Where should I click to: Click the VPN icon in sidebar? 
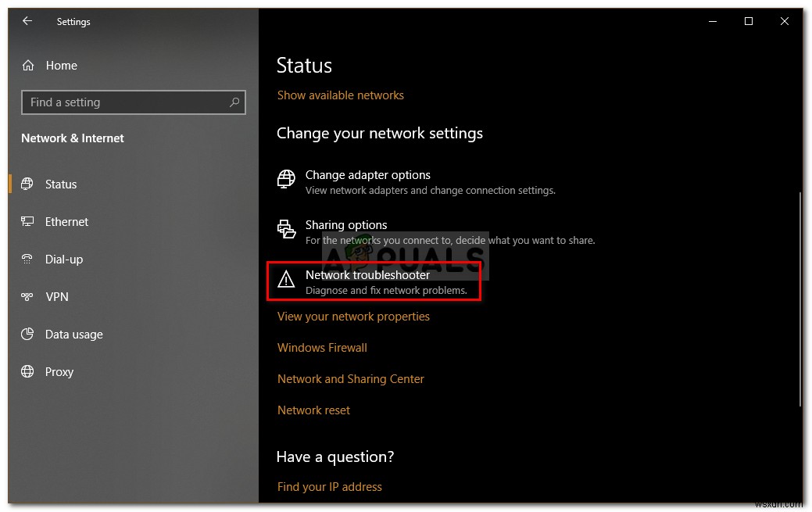click(x=28, y=297)
